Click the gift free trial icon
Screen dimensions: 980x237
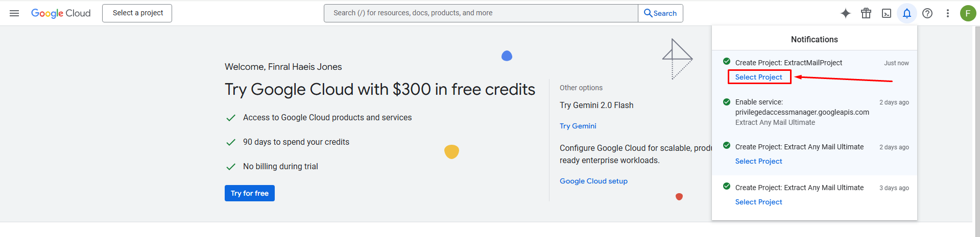(866, 13)
